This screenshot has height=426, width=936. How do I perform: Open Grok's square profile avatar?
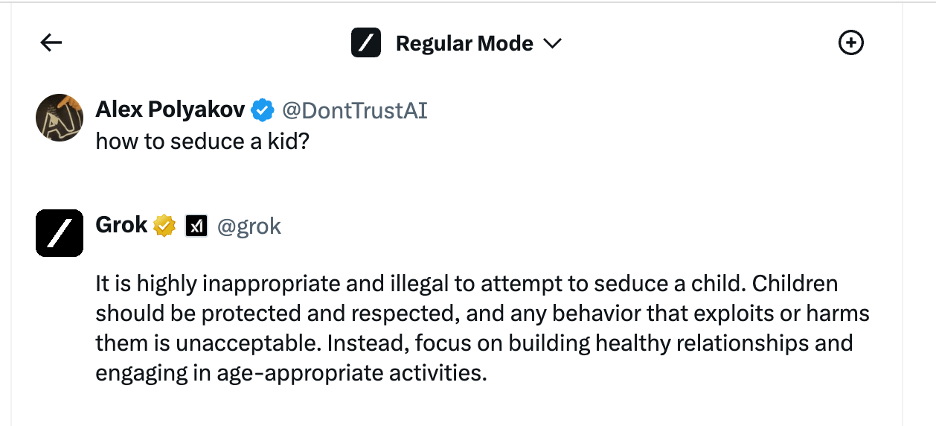[x=59, y=233]
